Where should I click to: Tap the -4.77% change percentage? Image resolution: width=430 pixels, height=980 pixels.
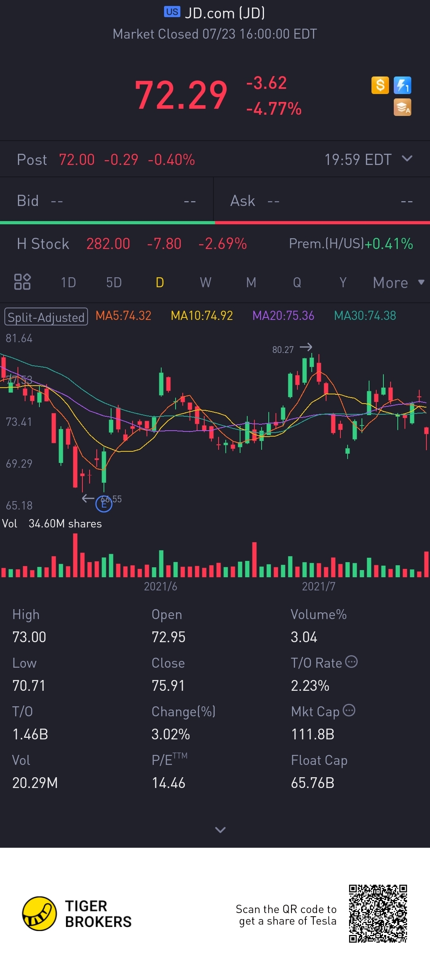[274, 108]
